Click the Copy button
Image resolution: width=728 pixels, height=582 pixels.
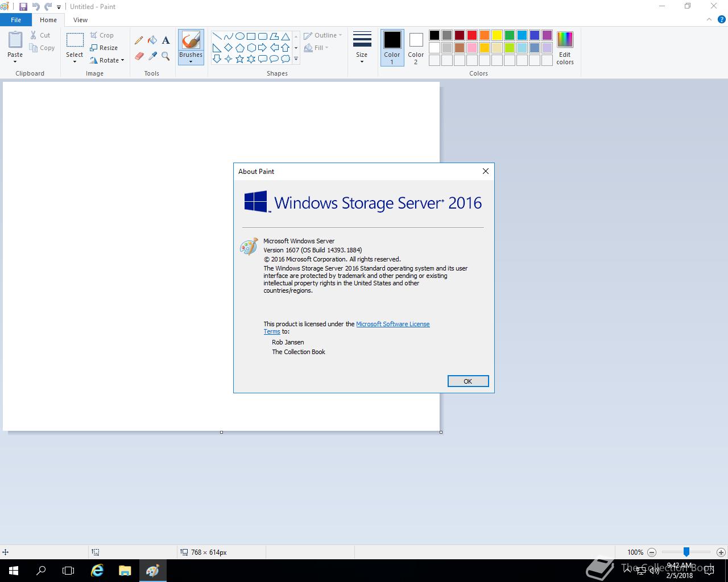click(x=42, y=48)
